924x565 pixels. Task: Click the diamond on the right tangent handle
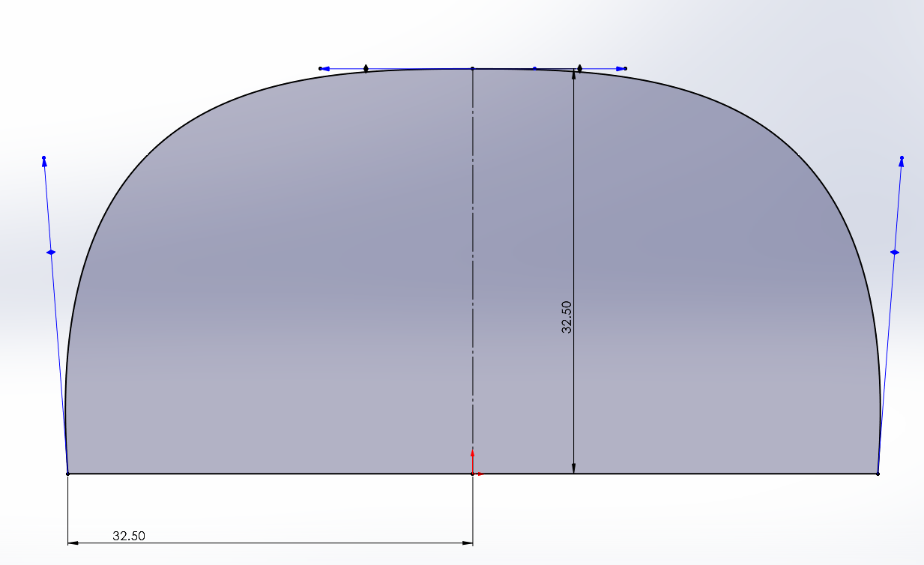(x=894, y=253)
